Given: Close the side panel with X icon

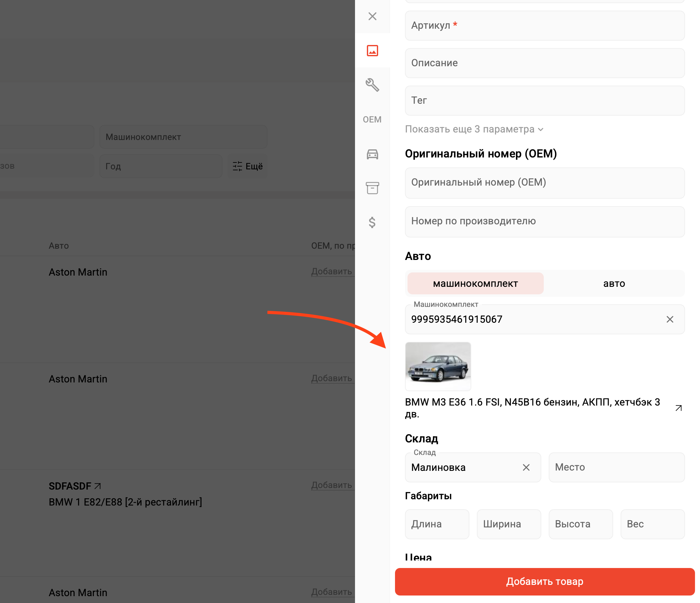Looking at the screenshot, I should [372, 16].
